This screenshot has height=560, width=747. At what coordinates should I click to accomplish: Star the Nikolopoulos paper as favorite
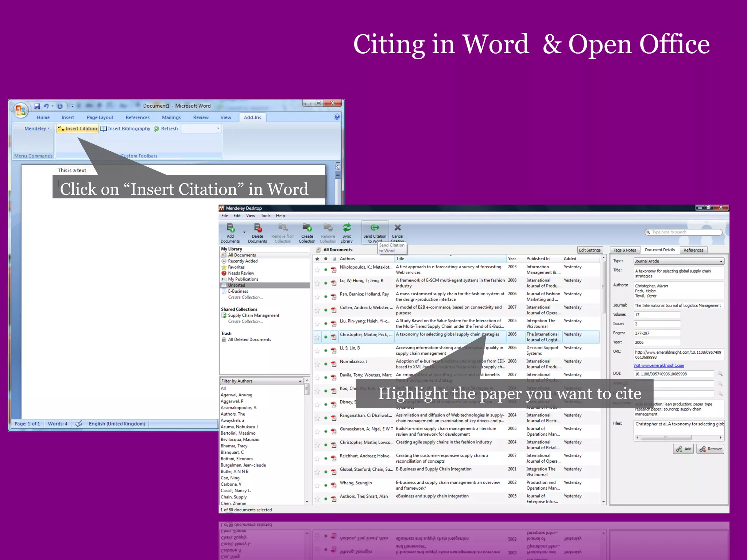click(317, 270)
